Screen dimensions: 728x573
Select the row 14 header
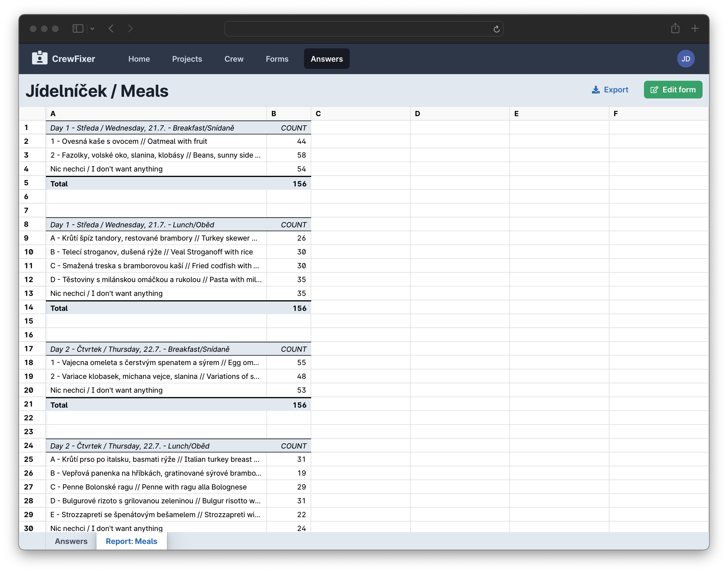29,307
